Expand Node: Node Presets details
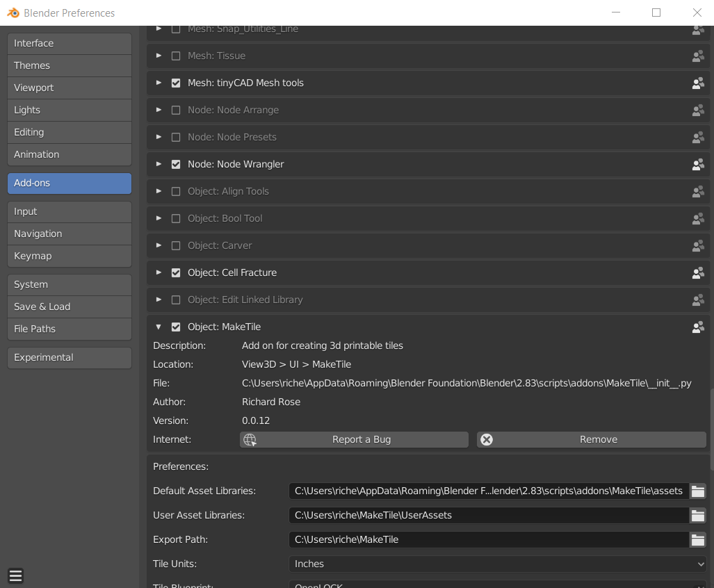This screenshot has width=714, height=588. coord(159,137)
